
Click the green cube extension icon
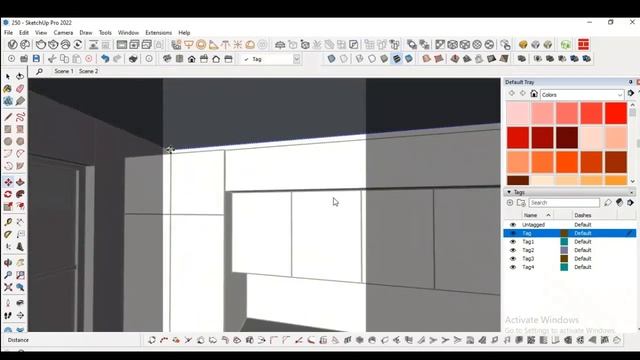565,44
